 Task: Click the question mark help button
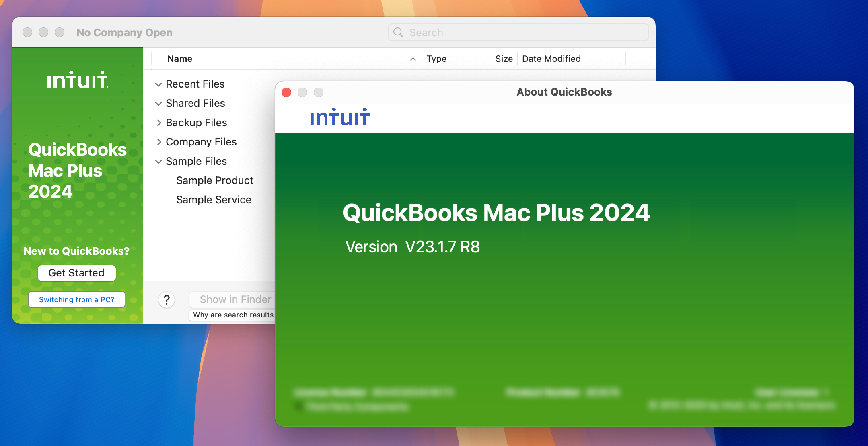tap(167, 299)
